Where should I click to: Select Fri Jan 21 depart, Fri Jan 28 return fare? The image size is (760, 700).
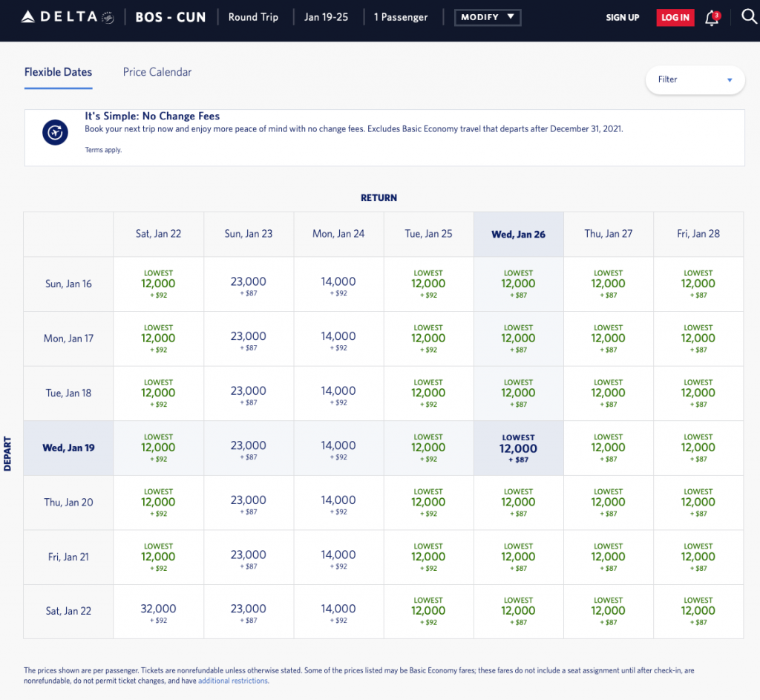tap(698, 557)
